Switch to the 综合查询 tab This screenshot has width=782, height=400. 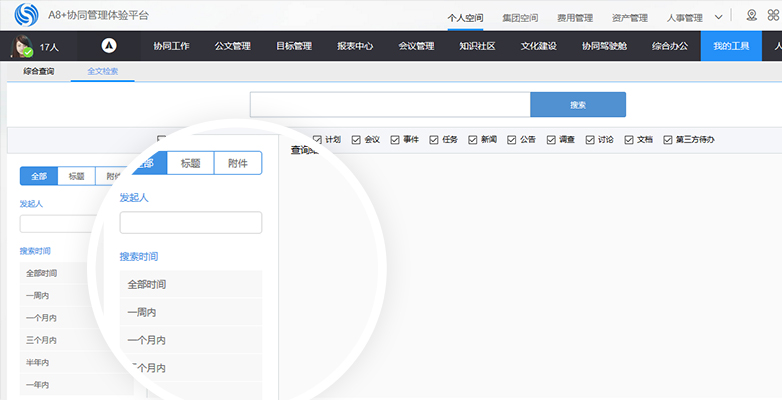tap(39, 72)
